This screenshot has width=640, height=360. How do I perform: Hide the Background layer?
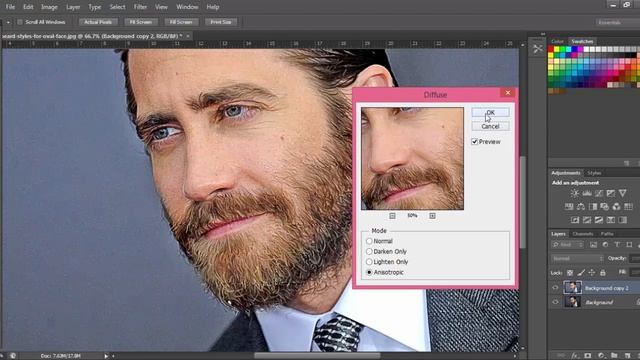(x=555, y=302)
